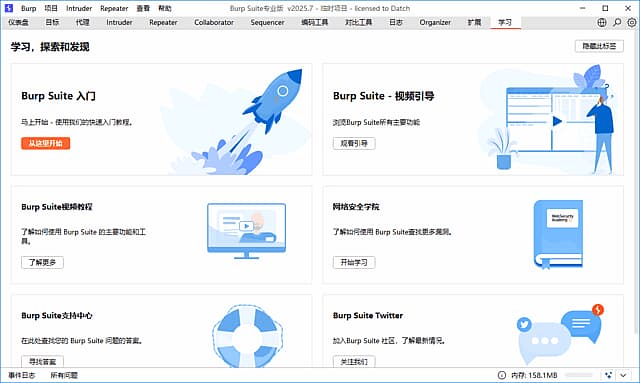Click the Burp Suite 入门 heading
The image size is (640, 383).
(58, 96)
